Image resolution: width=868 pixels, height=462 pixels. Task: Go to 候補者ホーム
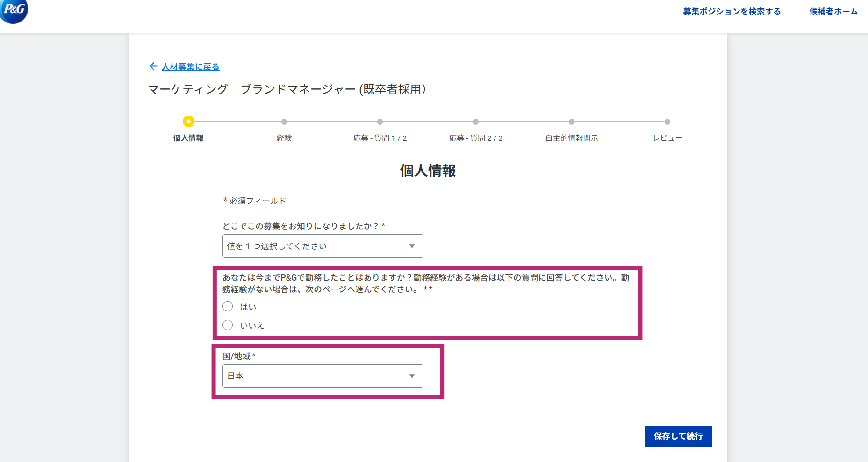(x=833, y=12)
